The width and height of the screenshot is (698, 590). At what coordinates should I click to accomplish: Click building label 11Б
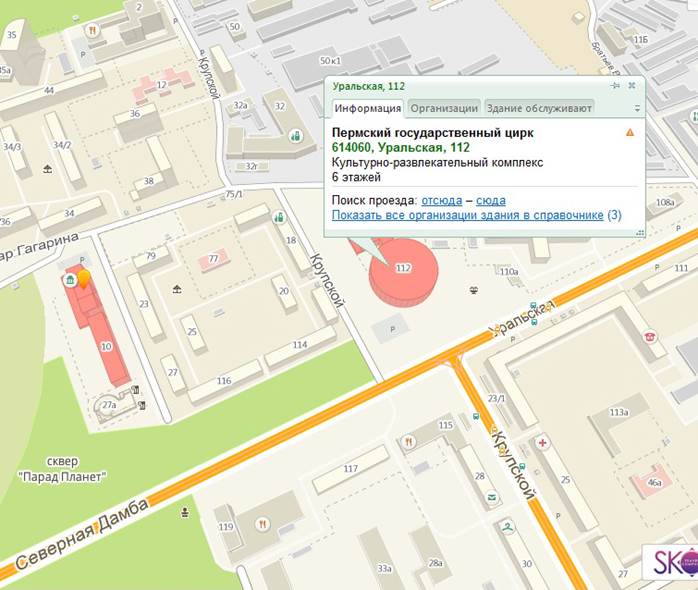(641, 40)
